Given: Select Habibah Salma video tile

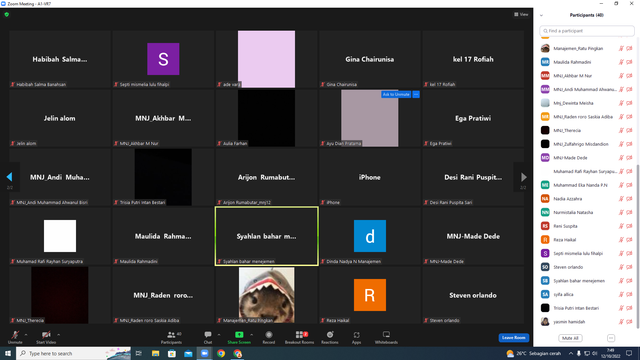Looking at the screenshot, I should point(60,59).
